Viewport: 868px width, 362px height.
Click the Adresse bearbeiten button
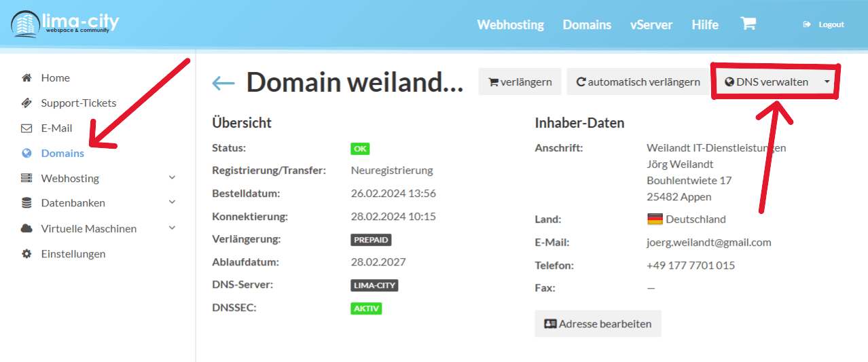coord(598,324)
